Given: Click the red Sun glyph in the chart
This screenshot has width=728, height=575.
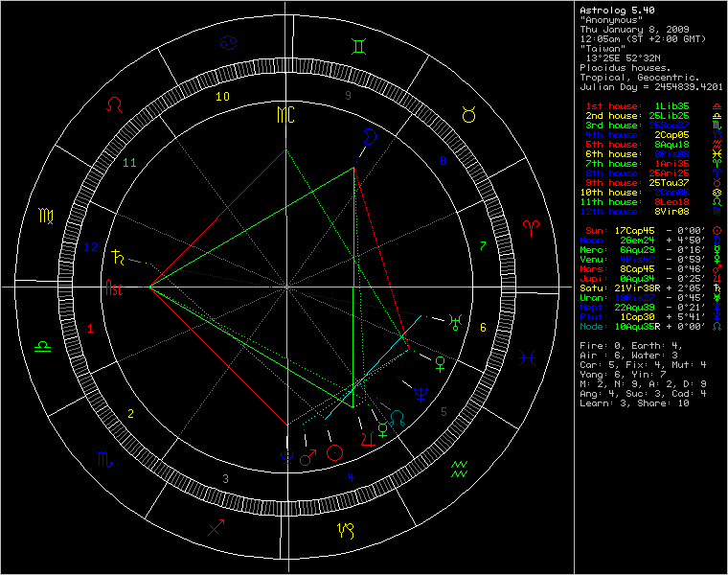Looking at the screenshot, I should (x=334, y=452).
